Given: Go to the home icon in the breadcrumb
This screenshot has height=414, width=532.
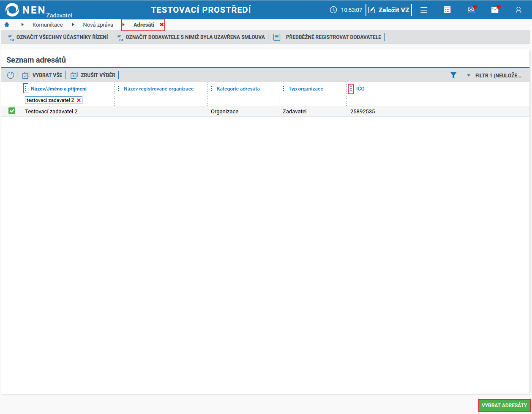Looking at the screenshot, I should coord(7,25).
